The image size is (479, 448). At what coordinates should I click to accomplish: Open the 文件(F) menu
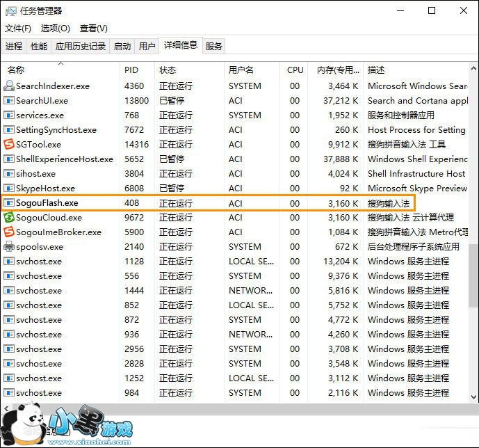pyautogui.click(x=17, y=29)
